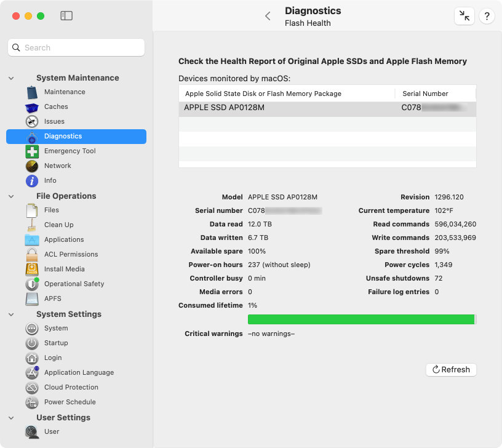This screenshot has width=502, height=448.
Task: Click the Read commands value 596,034,260
Action: [x=455, y=225]
